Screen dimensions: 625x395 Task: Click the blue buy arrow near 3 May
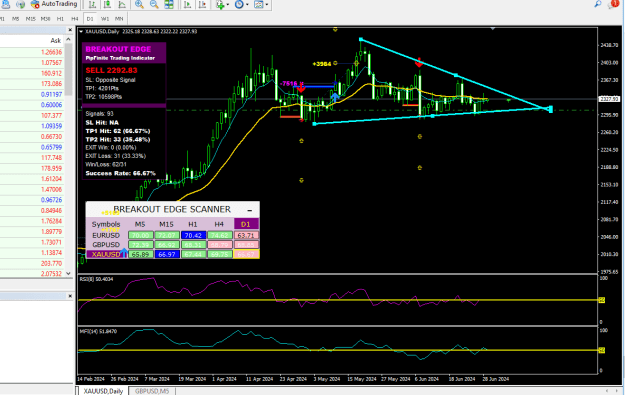point(335,96)
